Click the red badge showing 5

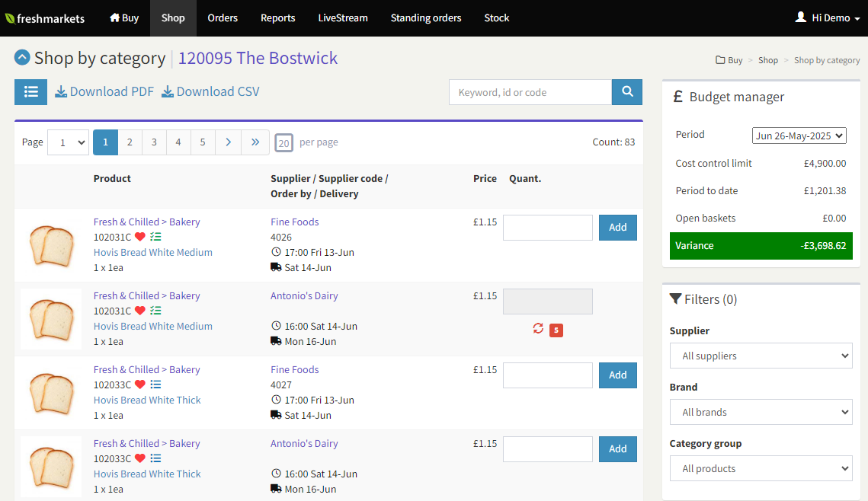(556, 330)
